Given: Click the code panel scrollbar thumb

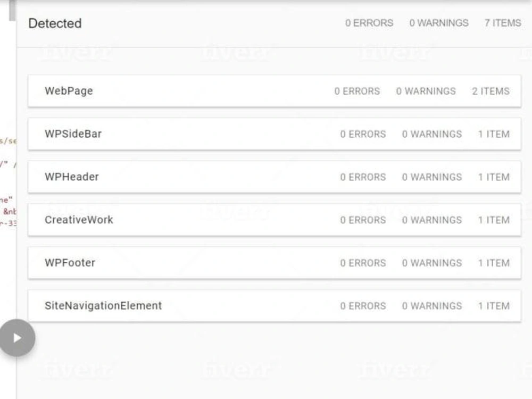Looking at the screenshot, I should point(12,10).
